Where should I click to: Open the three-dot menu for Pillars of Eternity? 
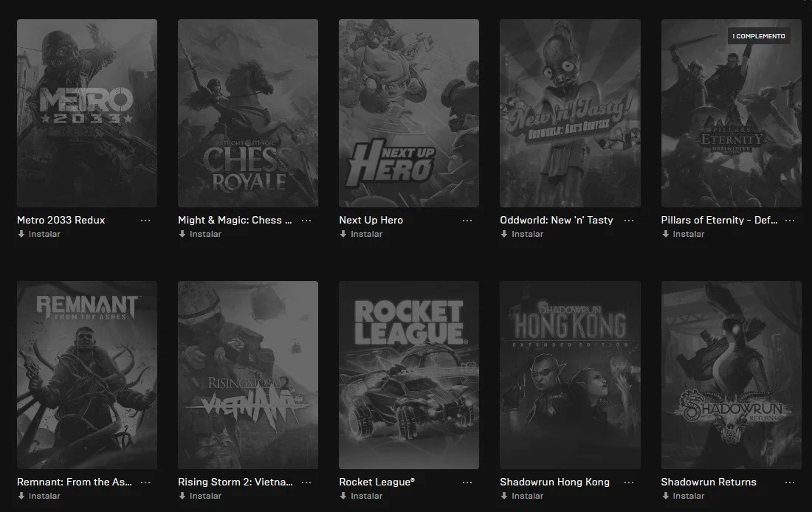pyautogui.click(x=790, y=221)
